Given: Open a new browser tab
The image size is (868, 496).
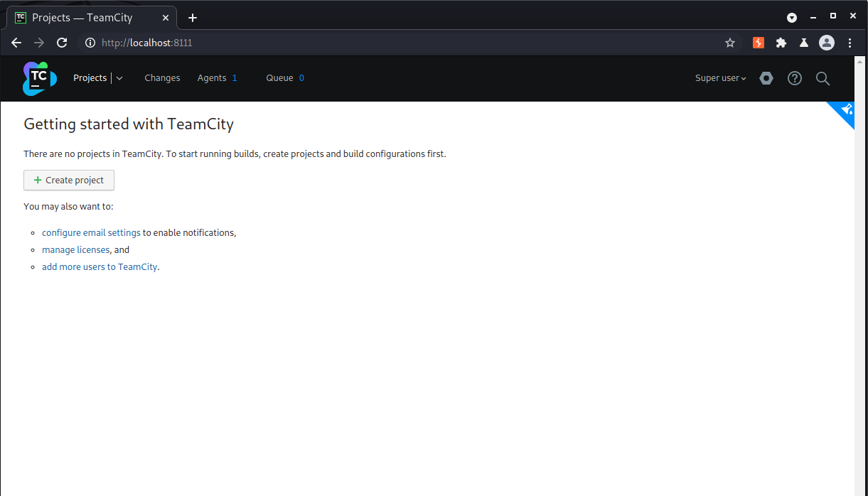Looking at the screenshot, I should [193, 18].
